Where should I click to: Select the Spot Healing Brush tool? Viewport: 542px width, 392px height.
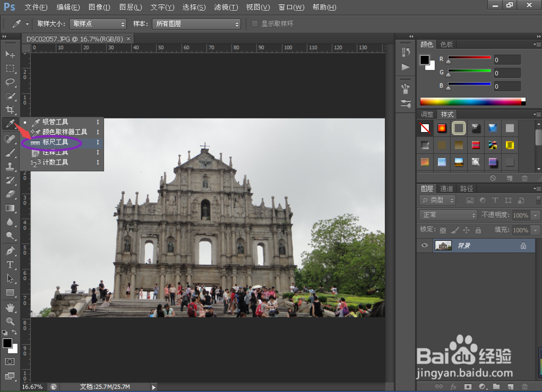pos(10,139)
